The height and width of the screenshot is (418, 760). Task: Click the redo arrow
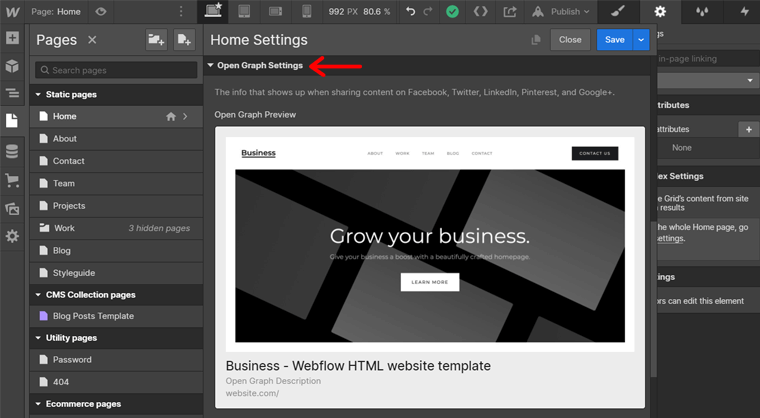[x=428, y=11]
